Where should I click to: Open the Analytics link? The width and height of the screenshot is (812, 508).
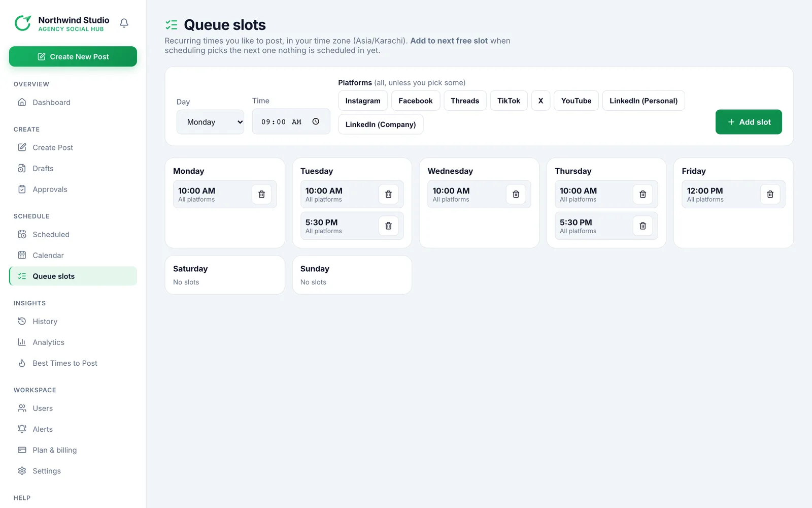[x=73, y=342]
